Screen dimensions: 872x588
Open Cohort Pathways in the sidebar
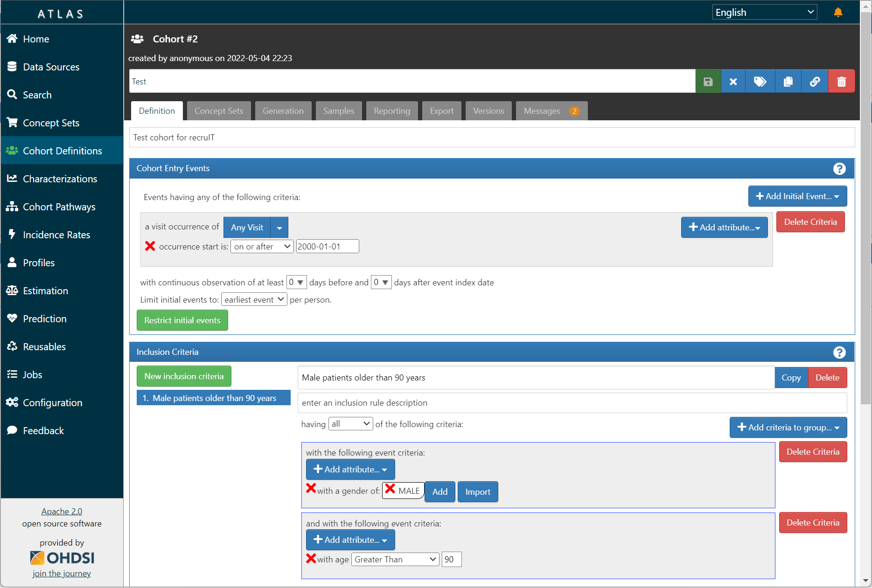click(x=62, y=207)
